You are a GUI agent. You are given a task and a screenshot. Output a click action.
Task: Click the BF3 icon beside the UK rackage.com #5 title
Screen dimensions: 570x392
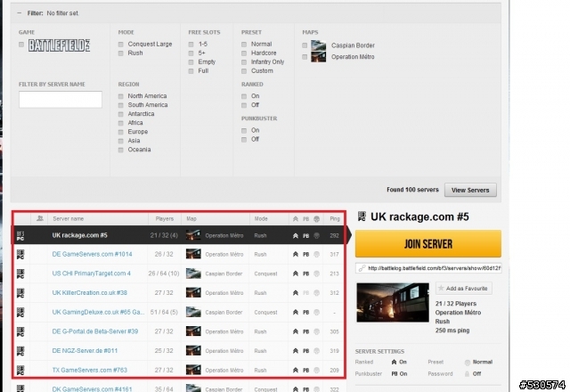pyautogui.click(x=362, y=216)
